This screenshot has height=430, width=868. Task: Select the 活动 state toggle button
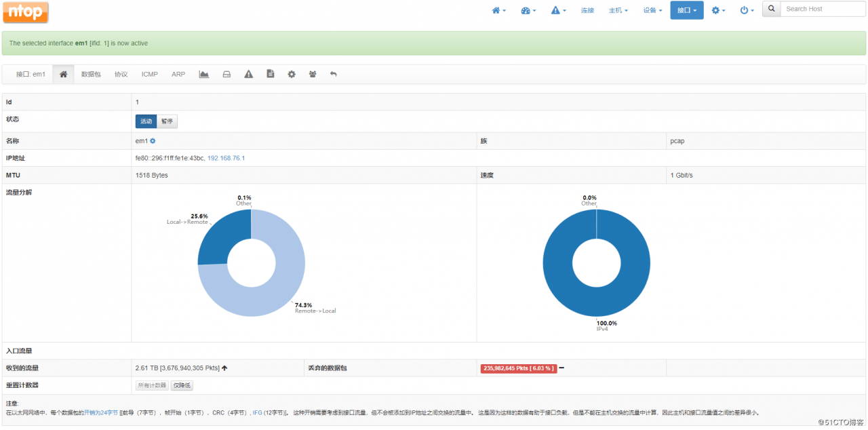coord(146,121)
